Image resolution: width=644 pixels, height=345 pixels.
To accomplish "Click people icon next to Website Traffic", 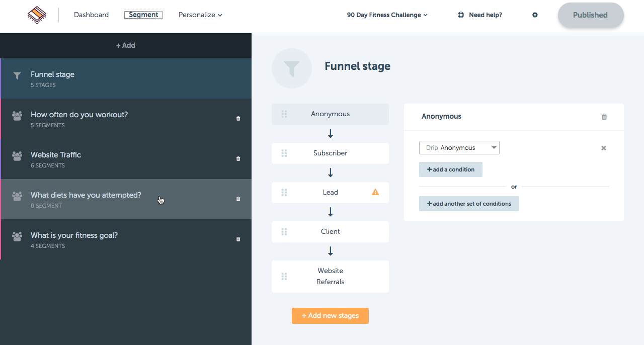I will click(x=17, y=156).
